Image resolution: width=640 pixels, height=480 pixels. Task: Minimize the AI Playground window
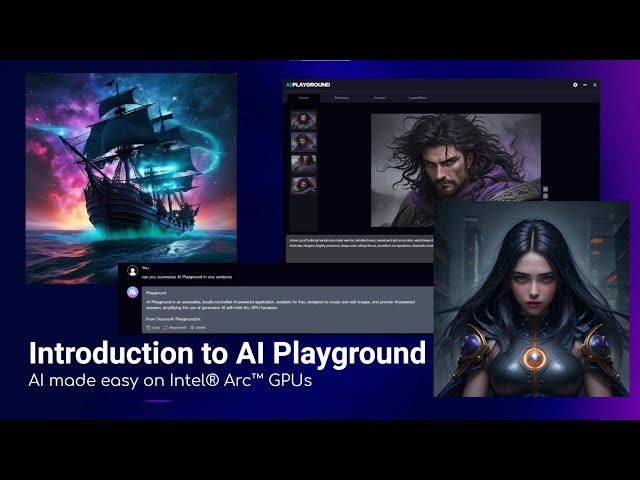585,84
